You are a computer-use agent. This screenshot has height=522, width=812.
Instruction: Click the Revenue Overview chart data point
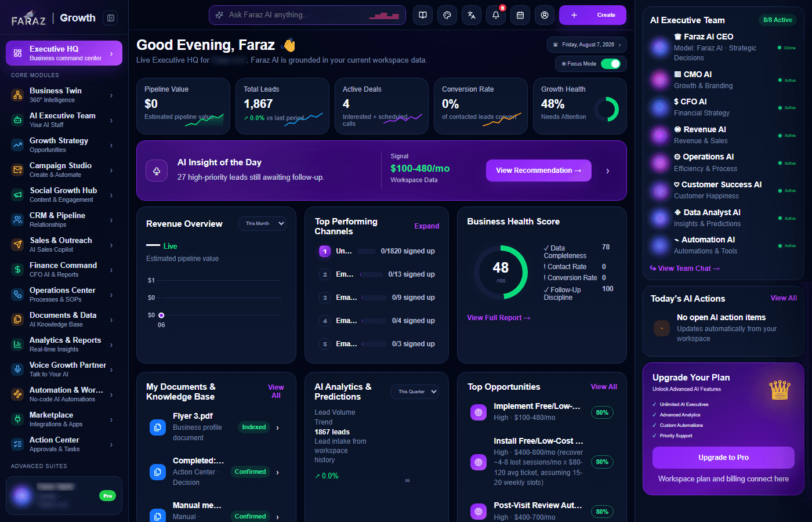[161, 316]
